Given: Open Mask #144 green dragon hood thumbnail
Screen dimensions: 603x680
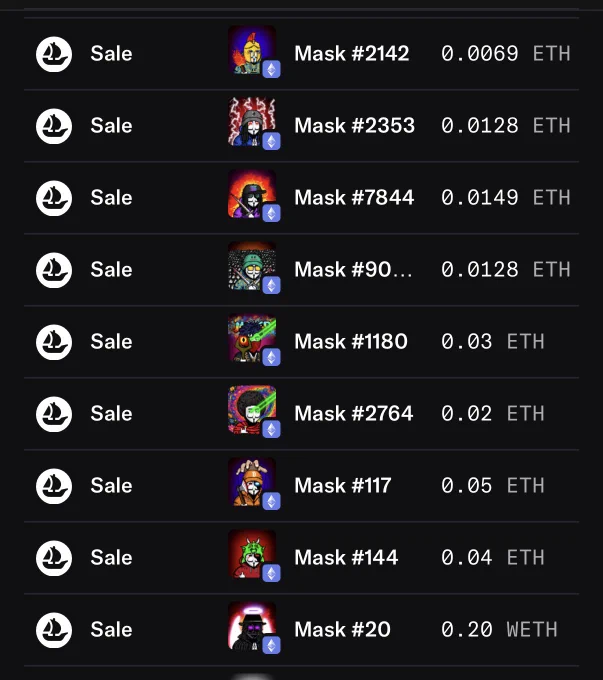Looking at the screenshot, I should [252, 554].
